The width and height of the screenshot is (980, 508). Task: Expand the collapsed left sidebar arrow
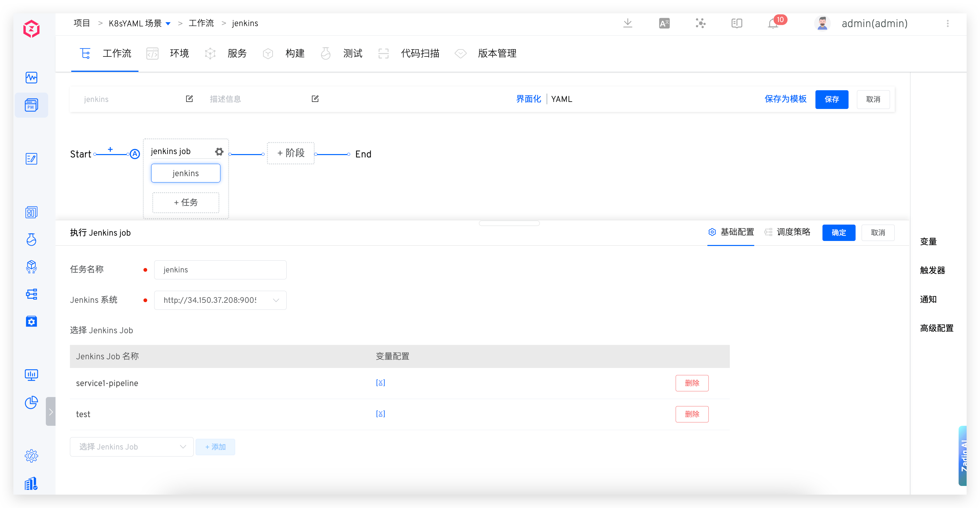pos(51,412)
